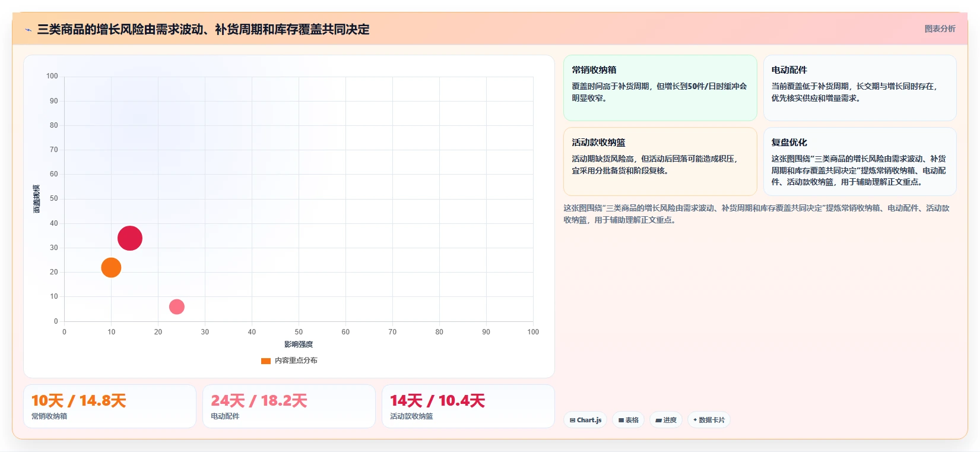Click the 进度 tag icon
Viewport: 980px width, 452px height.
(x=658, y=420)
